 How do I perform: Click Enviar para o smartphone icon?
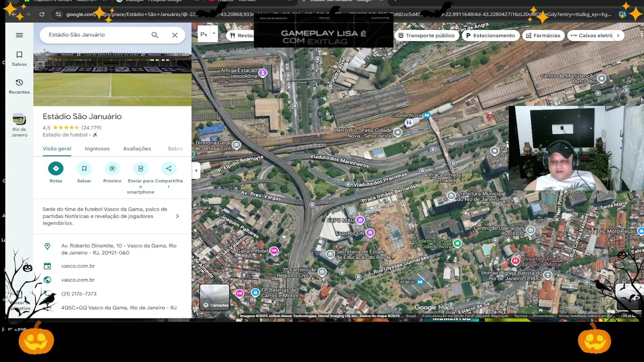pyautogui.click(x=140, y=168)
